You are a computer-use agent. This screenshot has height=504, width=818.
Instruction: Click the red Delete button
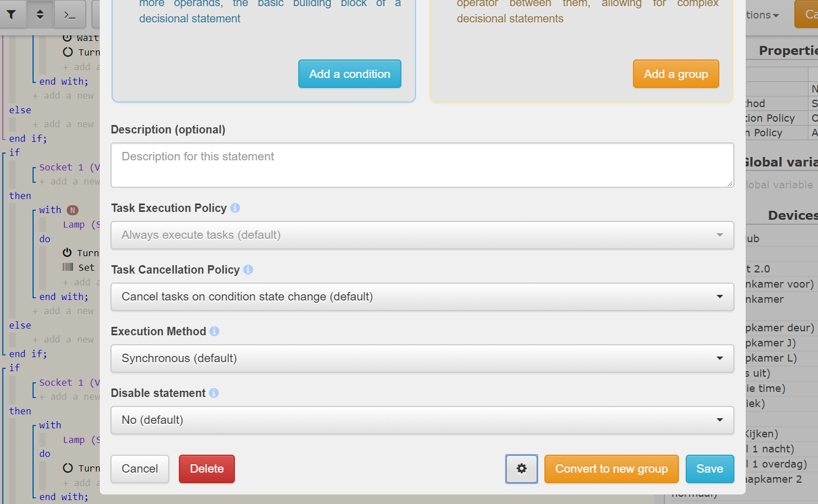207,469
